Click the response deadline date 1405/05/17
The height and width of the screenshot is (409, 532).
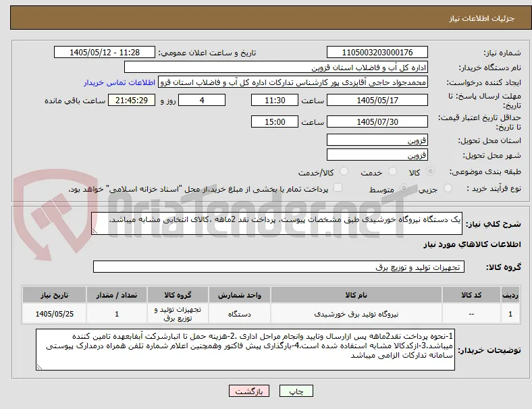tap(377, 100)
